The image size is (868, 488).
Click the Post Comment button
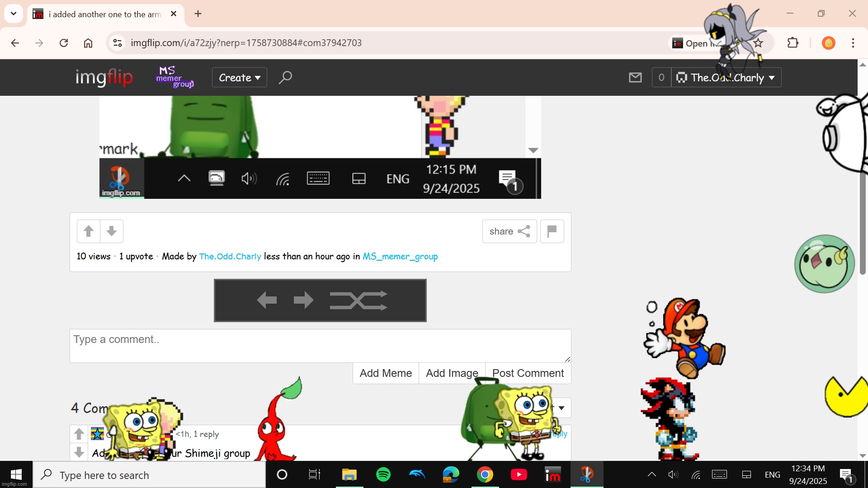(528, 373)
